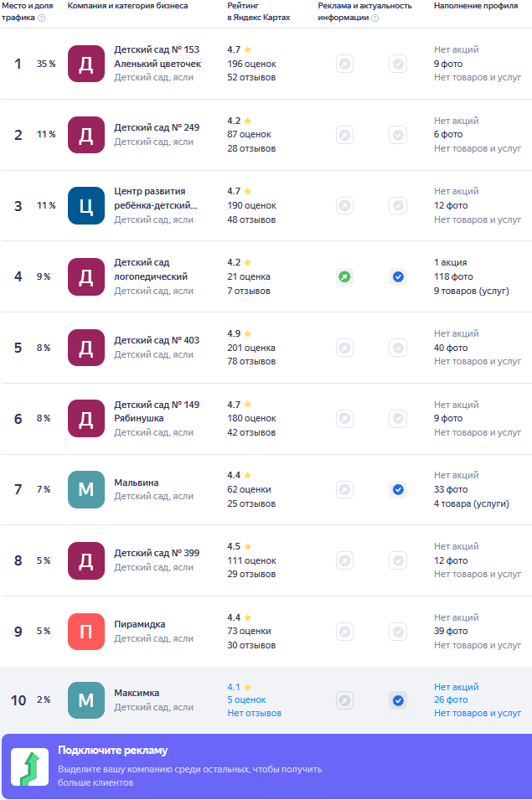
Task: Click the green arrow advertising banner icon
Action: 29,767
